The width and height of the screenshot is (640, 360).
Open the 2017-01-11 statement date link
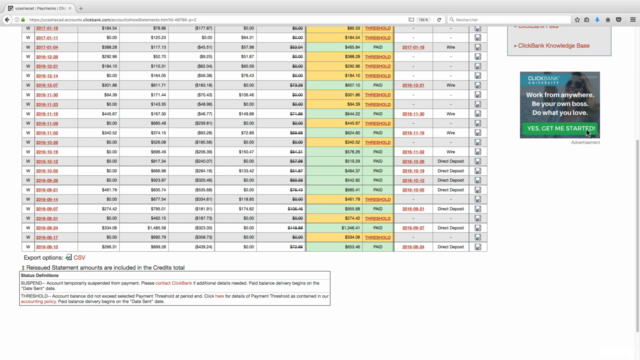(47, 38)
